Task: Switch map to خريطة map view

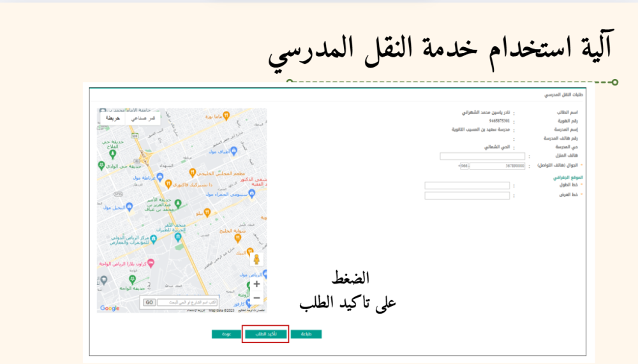Action: click(112, 119)
